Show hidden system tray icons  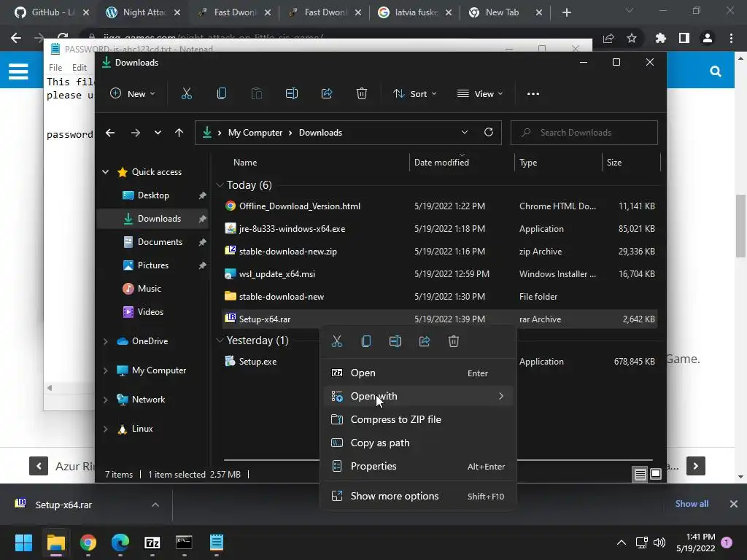pyautogui.click(x=622, y=542)
